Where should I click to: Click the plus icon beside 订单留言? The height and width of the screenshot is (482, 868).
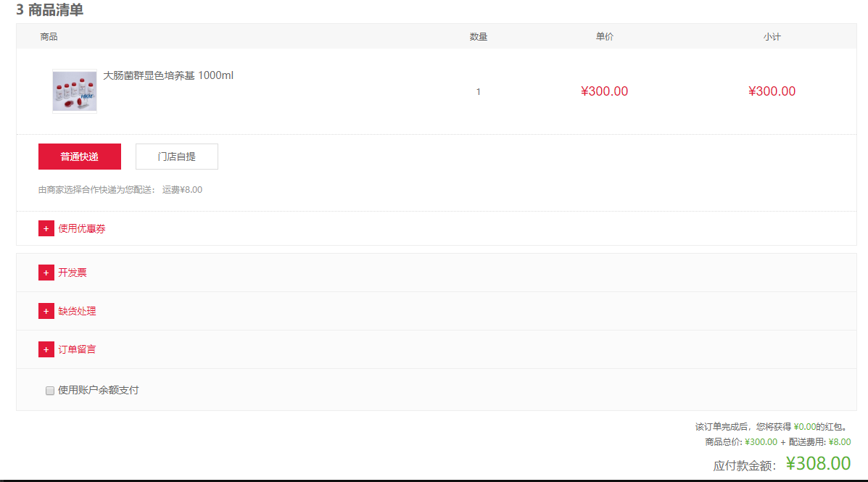[46, 350]
